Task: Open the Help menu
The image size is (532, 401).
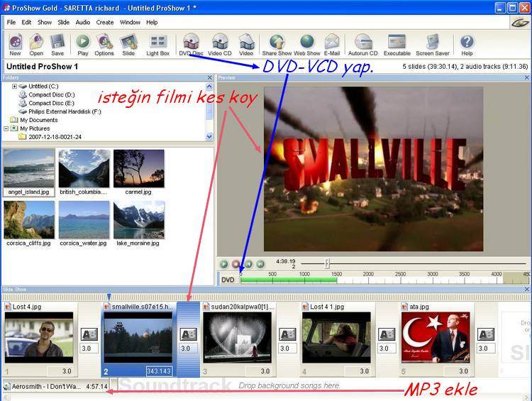Action: (x=152, y=23)
